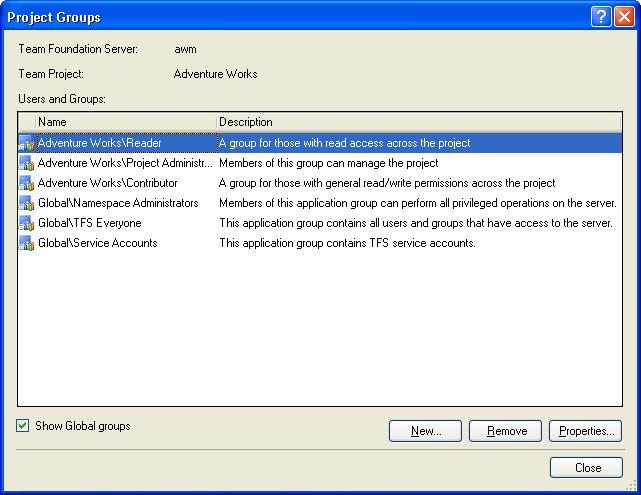Select the Global\Service Accounts description text
This screenshot has width=641, height=495.
point(347,244)
